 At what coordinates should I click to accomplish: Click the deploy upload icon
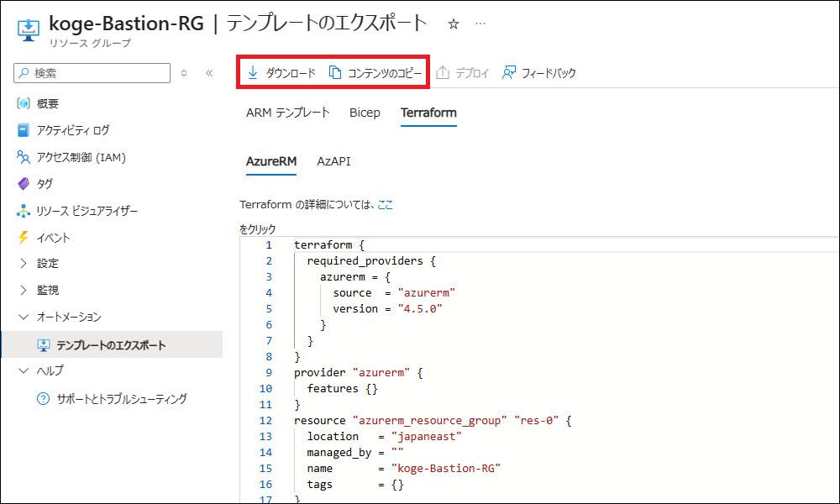443,72
